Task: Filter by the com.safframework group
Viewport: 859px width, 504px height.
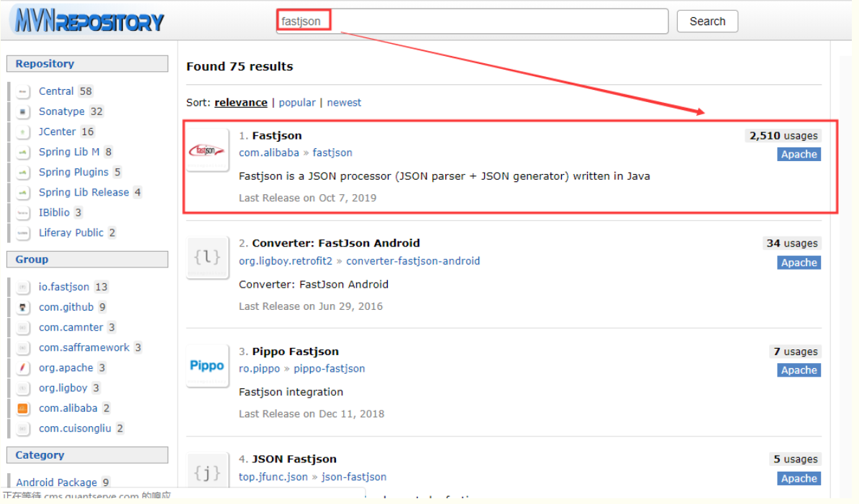Action: (84, 347)
